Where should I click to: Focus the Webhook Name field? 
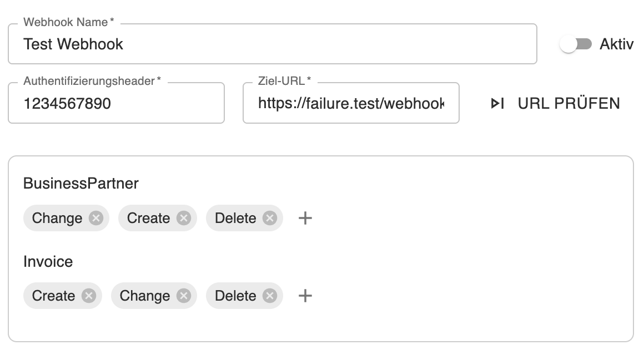click(x=272, y=44)
